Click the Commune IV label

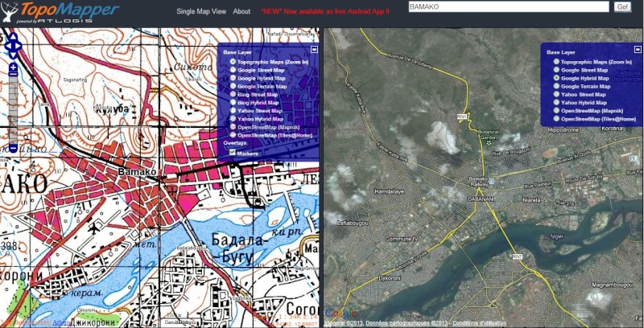[401, 239]
